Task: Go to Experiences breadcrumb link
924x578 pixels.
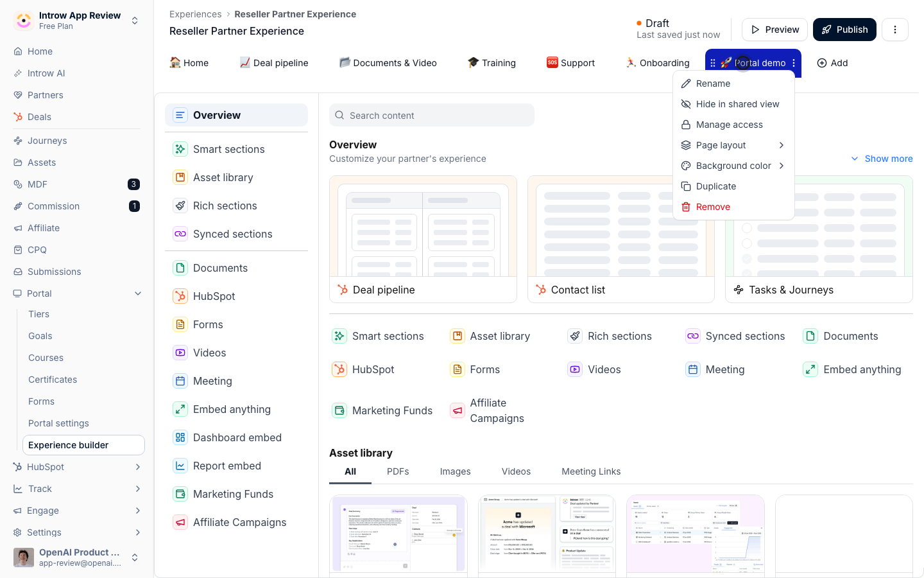Action: coord(195,14)
